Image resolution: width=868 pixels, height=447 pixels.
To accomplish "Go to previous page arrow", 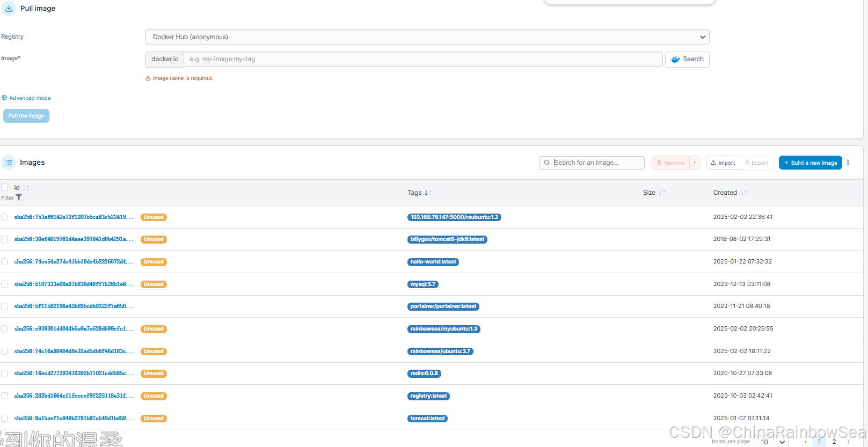I will 806,442.
